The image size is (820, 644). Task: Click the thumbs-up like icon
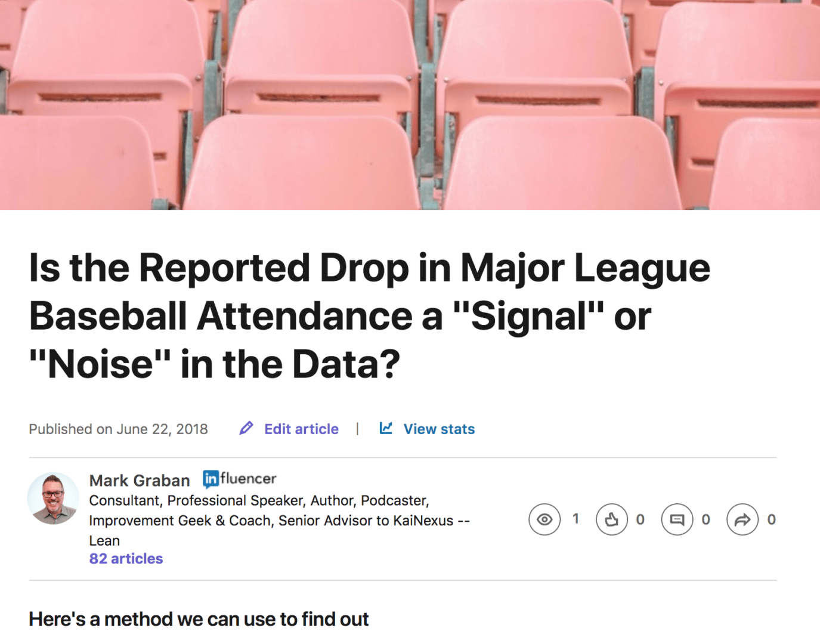pos(612,519)
